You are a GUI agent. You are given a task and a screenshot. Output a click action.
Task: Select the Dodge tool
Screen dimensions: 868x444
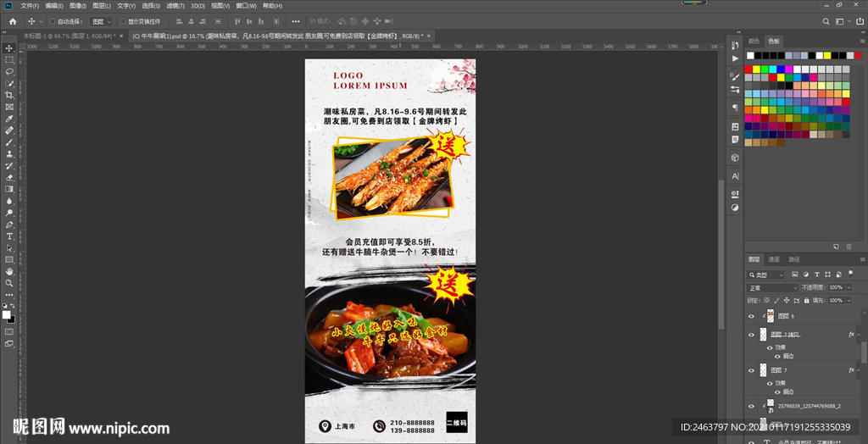(x=9, y=214)
